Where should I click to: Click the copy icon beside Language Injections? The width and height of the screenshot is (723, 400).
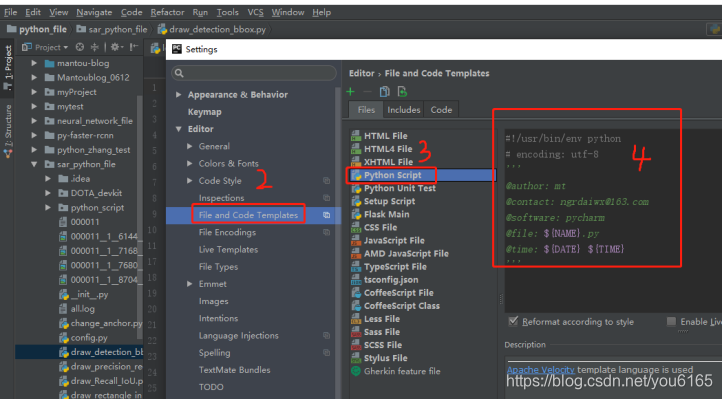pyautogui.click(x=326, y=335)
